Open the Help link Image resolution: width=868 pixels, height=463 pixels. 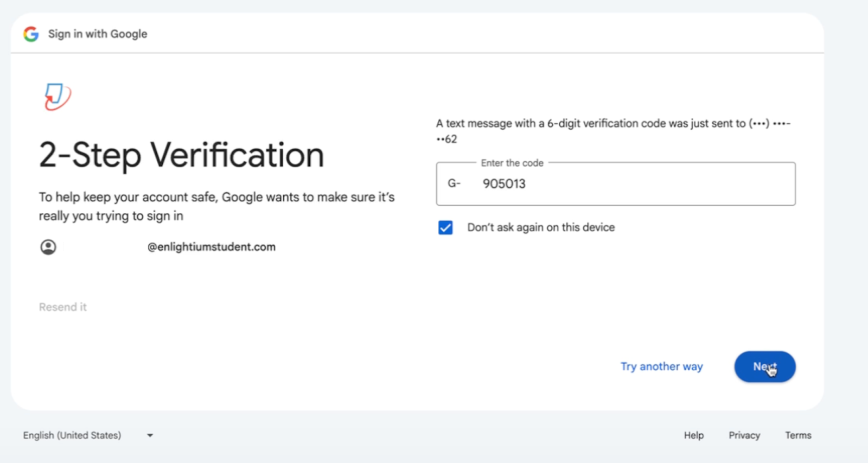click(x=693, y=435)
